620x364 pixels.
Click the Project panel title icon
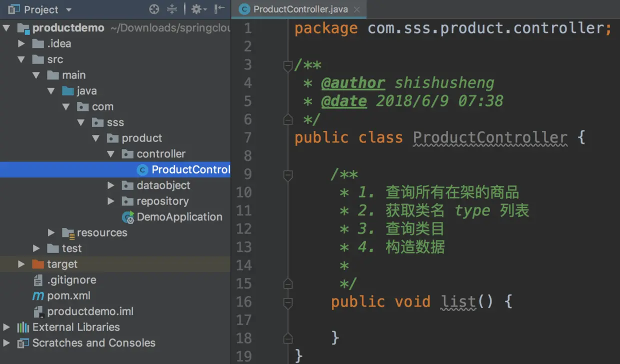(13, 9)
